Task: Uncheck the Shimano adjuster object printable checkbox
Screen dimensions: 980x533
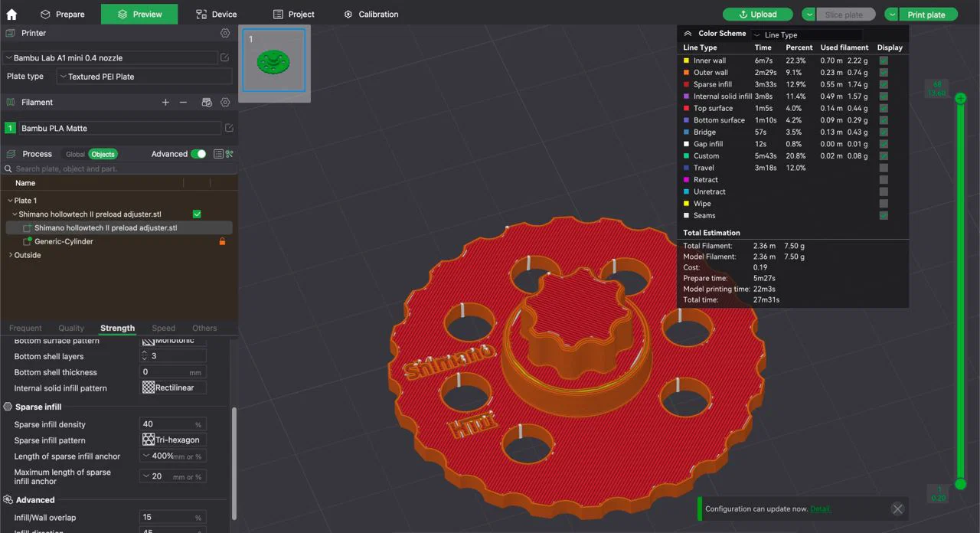Action: pyautogui.click(x=197, y=214)
